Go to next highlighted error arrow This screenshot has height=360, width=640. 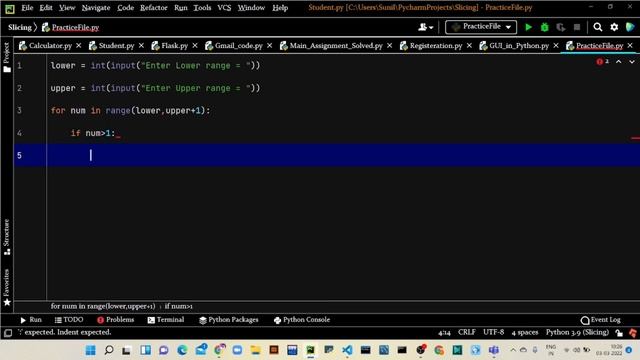coord(631,62)
